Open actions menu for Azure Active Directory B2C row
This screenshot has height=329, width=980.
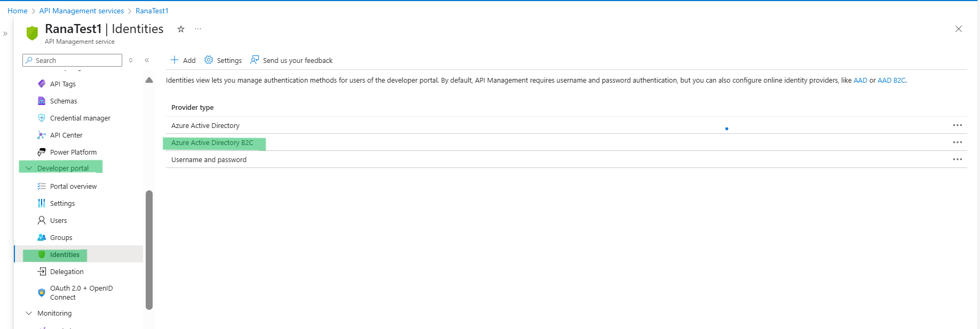coord(958,142)
